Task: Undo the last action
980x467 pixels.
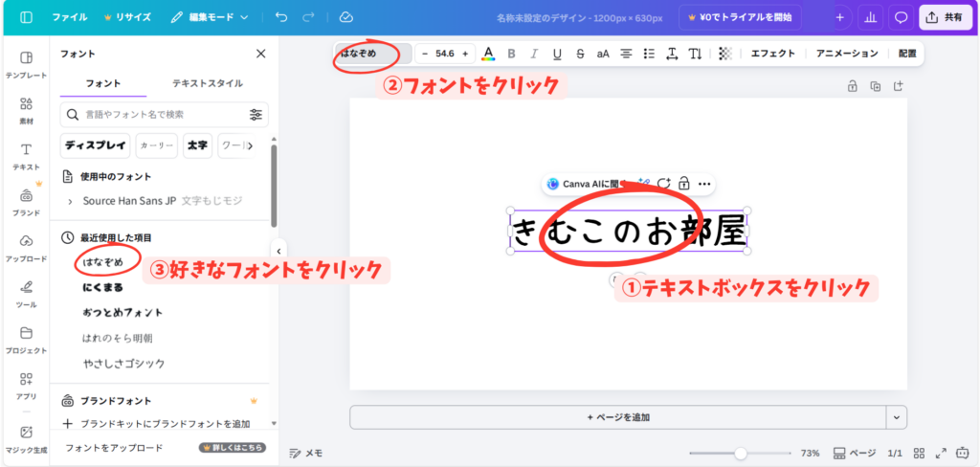Action: click(x=282, y=17)
